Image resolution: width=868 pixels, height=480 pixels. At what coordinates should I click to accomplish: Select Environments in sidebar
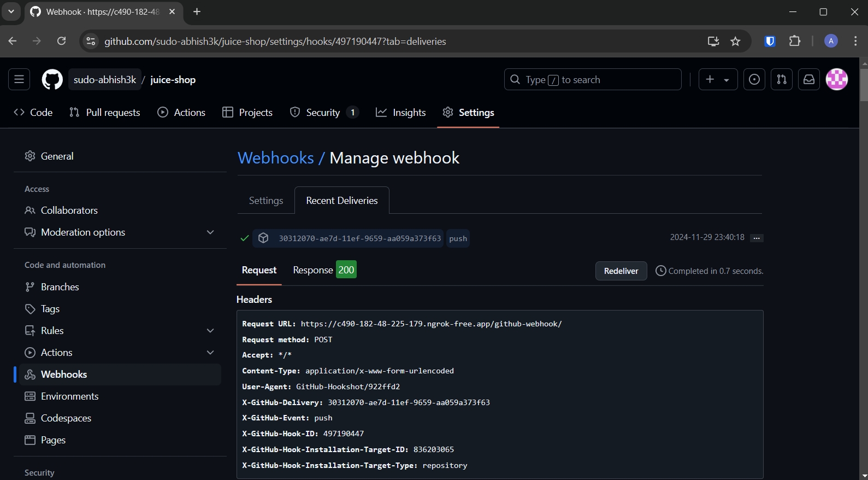120,396
